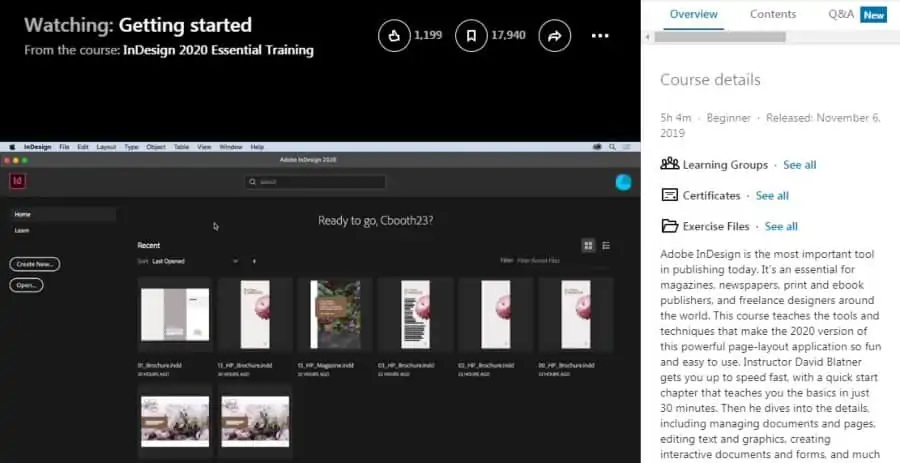This screenshot has width=900, height=463.
Task: Click the macOS Apple menu icon
Action: click(11, 147)
